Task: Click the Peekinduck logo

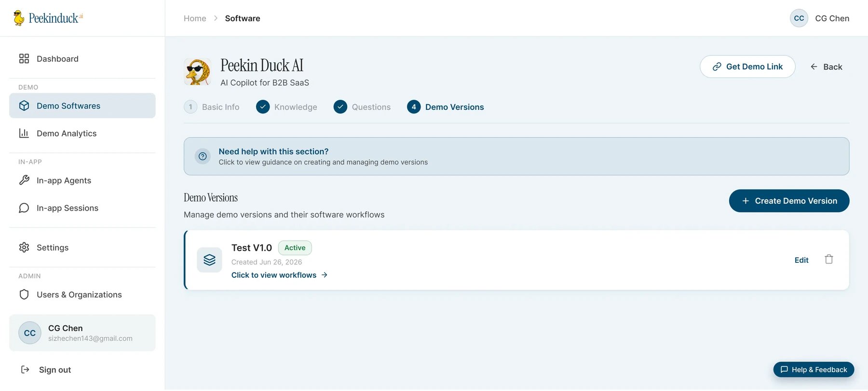Action: click(x=48, y=18)
